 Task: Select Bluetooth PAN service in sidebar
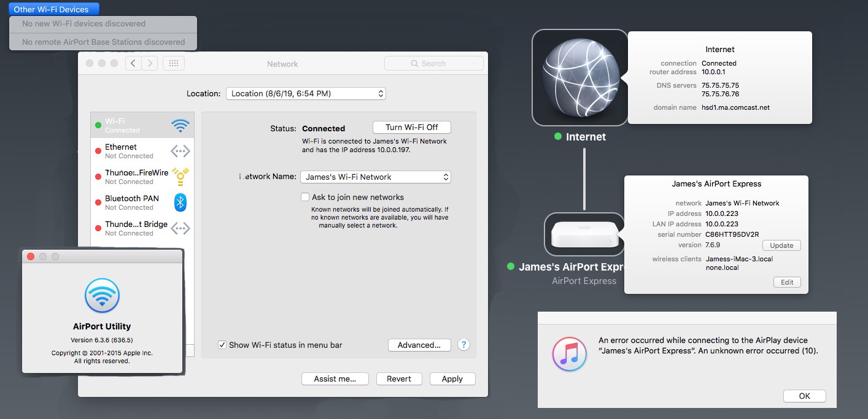(x=142, y=202)
